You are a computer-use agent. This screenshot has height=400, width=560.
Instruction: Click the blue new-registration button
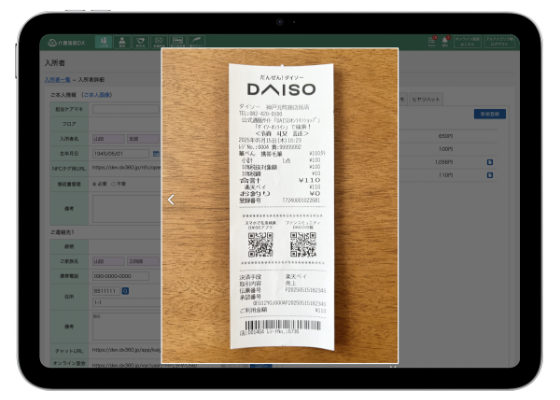click(490, 114)
